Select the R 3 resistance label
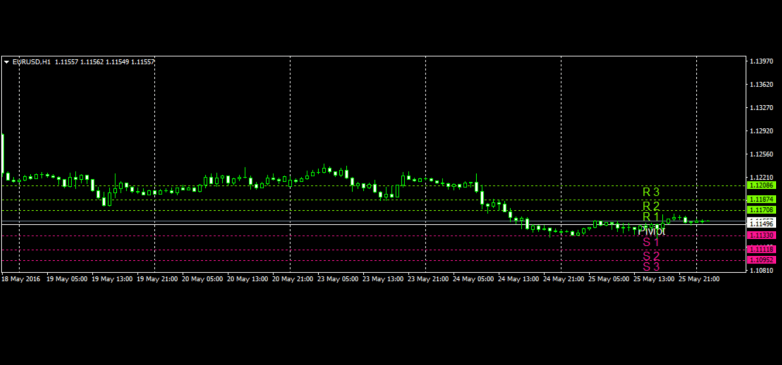Viewport: 782px width, 365px height. coord(651,192)
